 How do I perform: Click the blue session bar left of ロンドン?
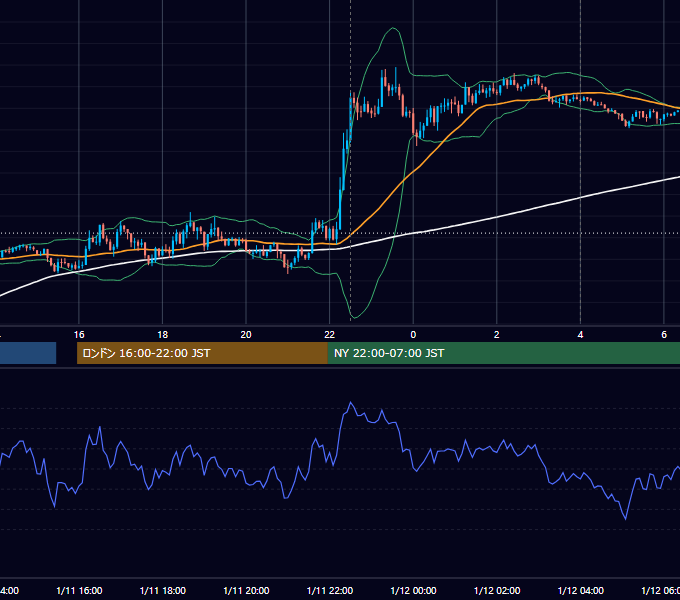[28, 353]
